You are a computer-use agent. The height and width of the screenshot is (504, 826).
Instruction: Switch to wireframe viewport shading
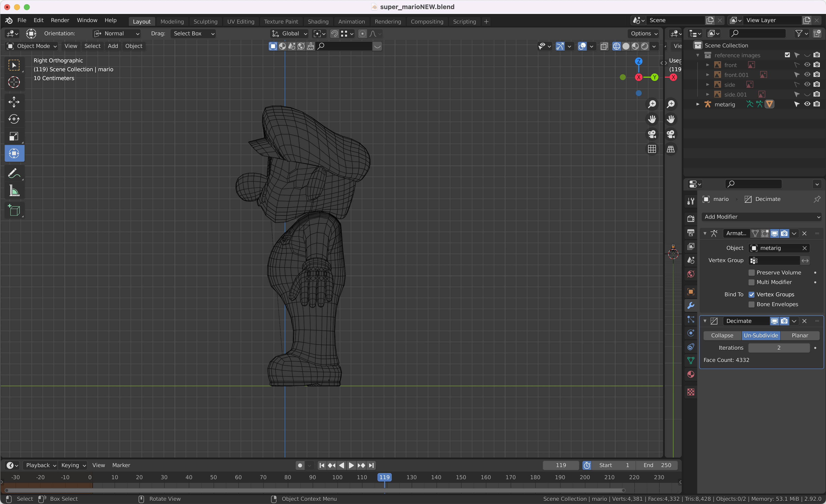616,46
